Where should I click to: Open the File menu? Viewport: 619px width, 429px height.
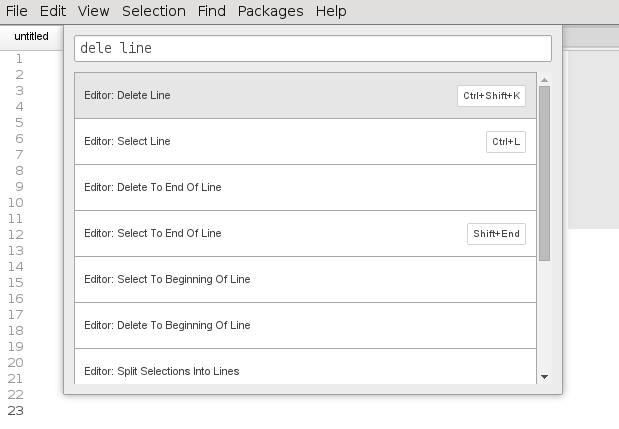16,11
